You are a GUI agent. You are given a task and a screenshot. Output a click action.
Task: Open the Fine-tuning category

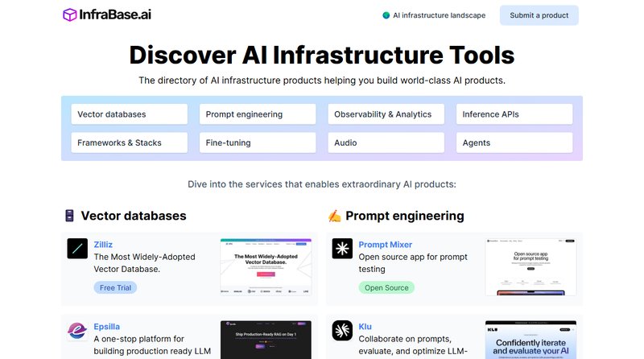[x=258, y=142]
